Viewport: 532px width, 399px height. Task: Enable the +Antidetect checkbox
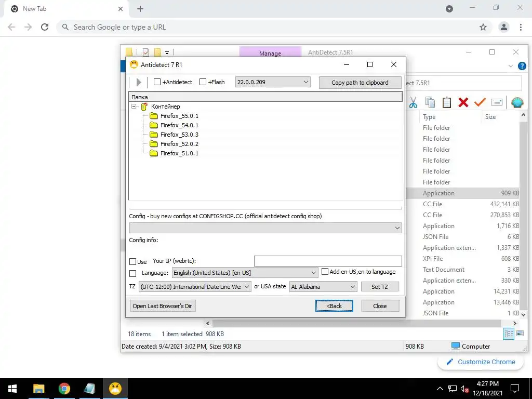pos(157,82)
